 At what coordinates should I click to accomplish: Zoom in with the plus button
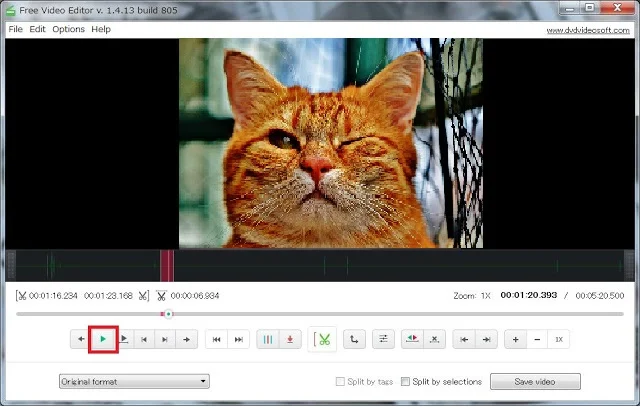click(x=516, y=339)
